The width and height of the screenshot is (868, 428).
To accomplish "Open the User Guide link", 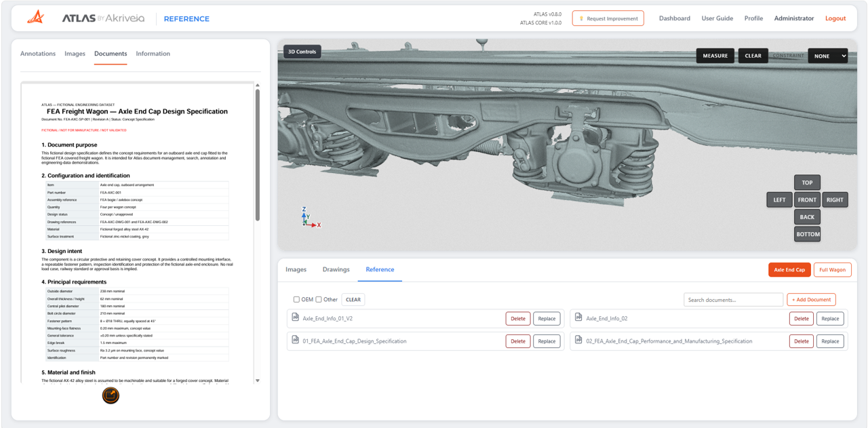I will (717, 18).
